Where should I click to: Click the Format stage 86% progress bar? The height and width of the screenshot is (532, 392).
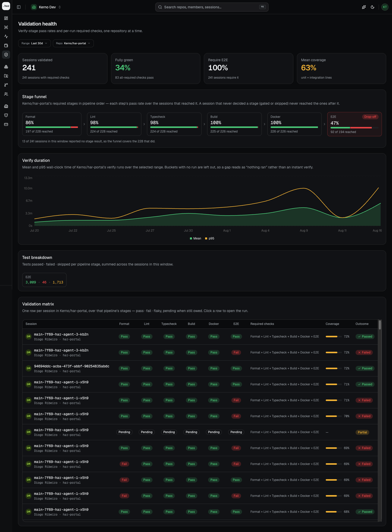pyautogui.click(x=52, y=127)
